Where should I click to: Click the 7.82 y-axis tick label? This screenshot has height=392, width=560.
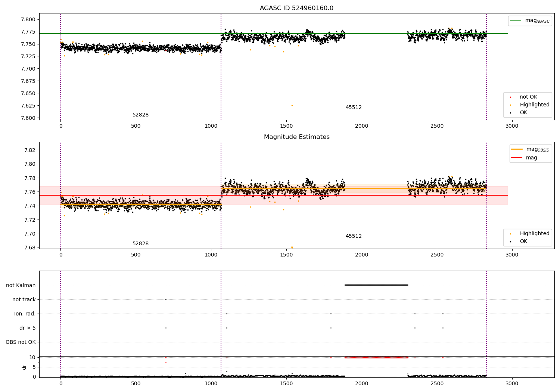click(x=29, y=150)
